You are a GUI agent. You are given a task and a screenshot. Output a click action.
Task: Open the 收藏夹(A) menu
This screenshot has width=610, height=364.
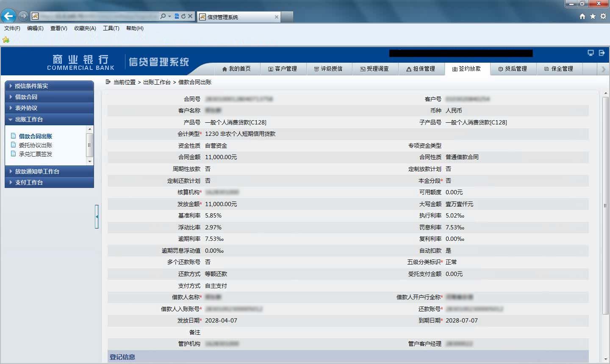(x=85, y=28)
